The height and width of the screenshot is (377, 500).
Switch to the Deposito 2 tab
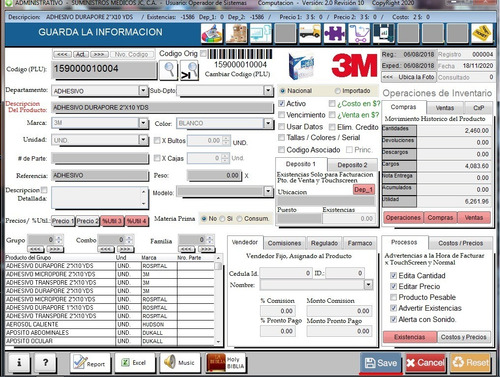(352, 165)
